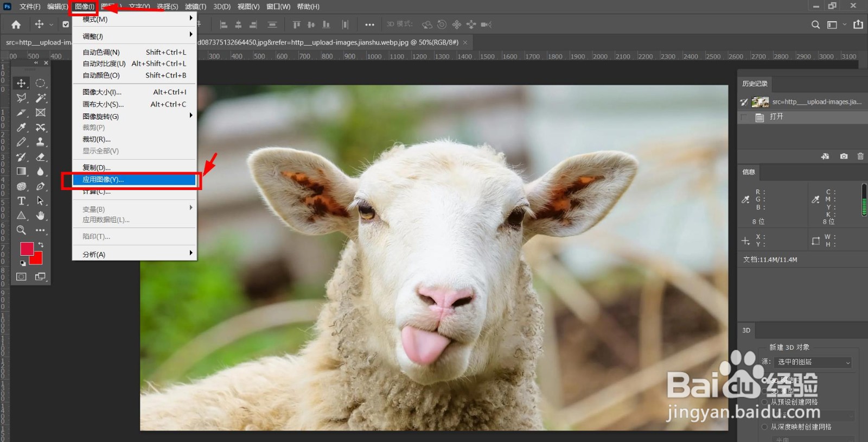The image size is (868, 442).
Task: Select 从预设创建网格 radio option
Action: 765,402
